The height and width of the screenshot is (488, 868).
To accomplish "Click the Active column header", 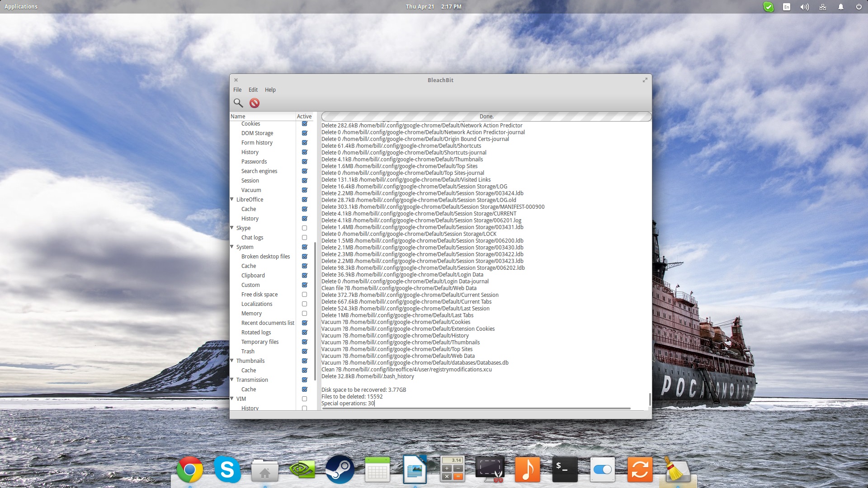I will (304, 117).
